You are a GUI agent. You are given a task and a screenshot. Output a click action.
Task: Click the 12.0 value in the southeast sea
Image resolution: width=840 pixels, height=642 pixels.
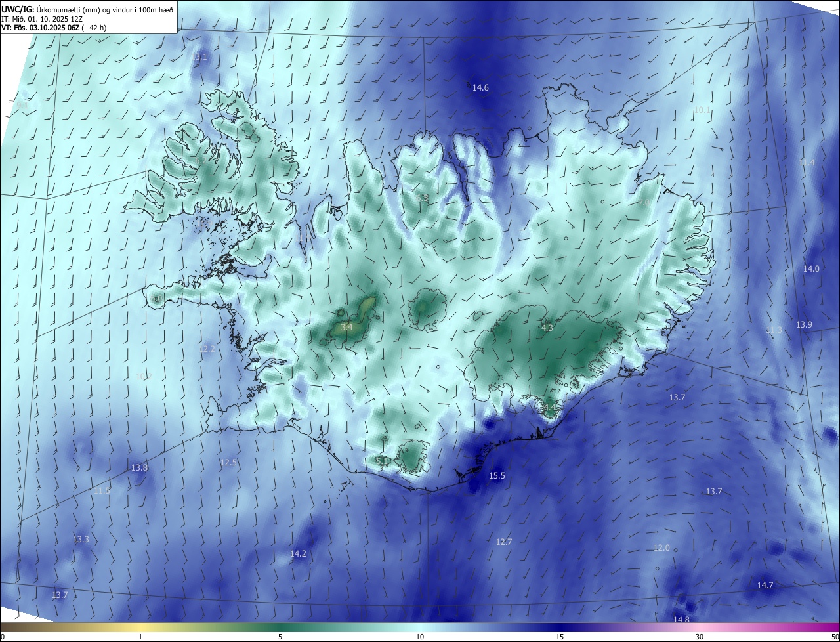tap(661, 547)
